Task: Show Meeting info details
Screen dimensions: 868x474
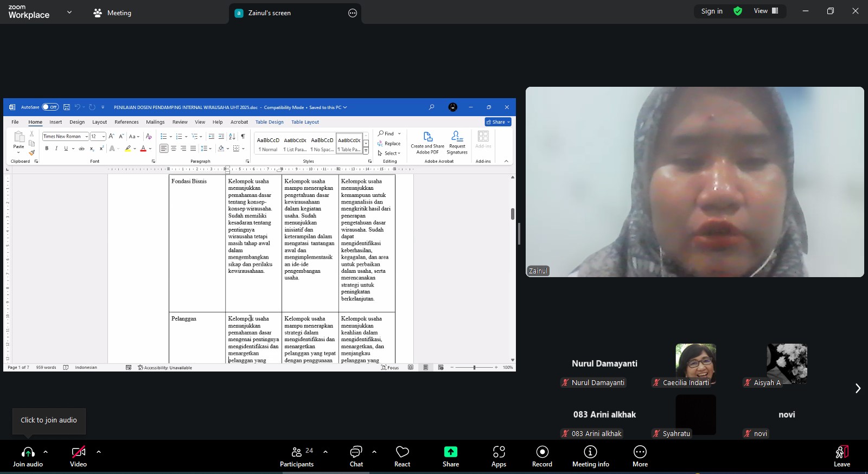Action: pos(590,456)
